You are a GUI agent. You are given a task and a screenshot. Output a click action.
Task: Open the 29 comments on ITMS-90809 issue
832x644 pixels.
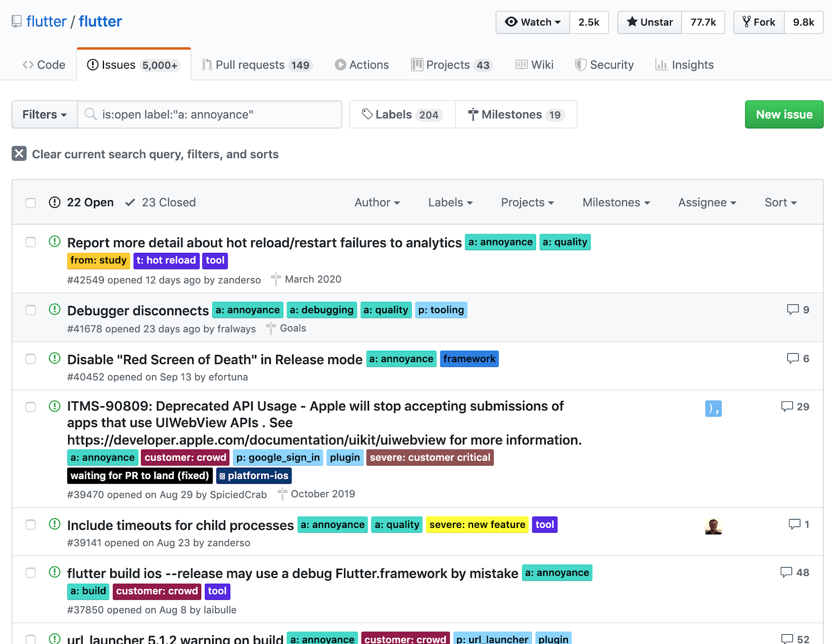(x=795, y=406)
